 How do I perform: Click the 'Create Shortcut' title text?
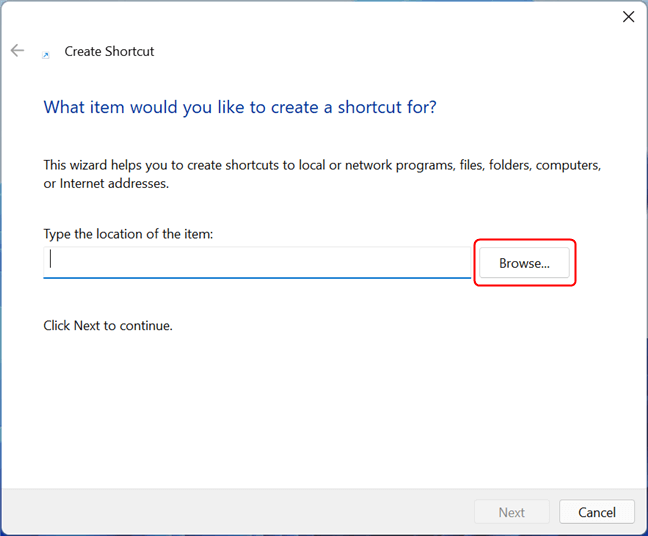coord(109,51)
